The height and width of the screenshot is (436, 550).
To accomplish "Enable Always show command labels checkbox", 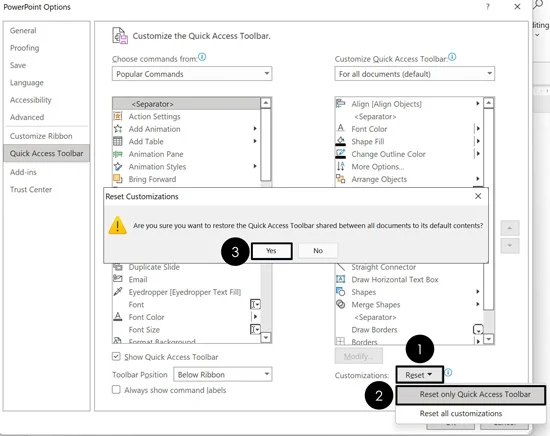I will [x=116, y=390].
